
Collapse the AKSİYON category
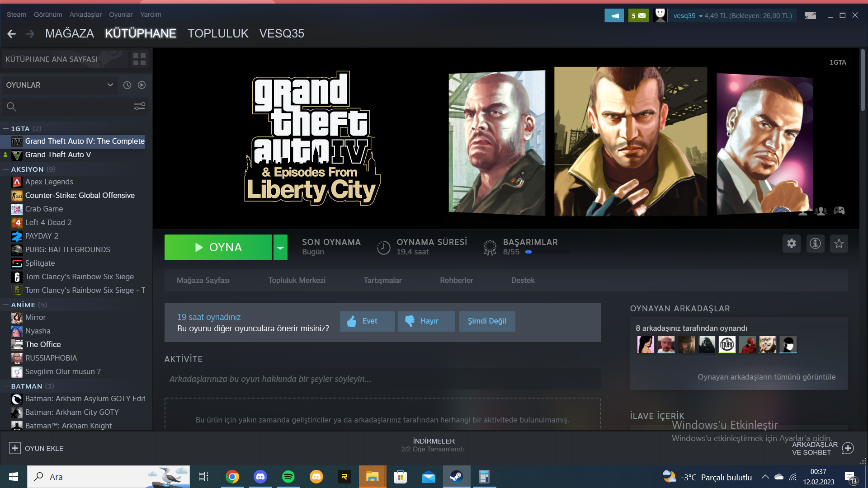pos(5,169)
